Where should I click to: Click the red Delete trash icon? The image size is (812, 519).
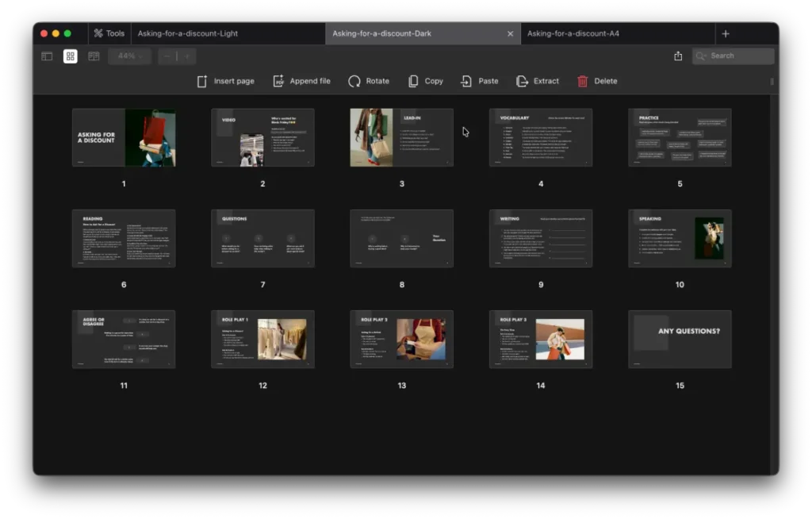pos(583,81)
